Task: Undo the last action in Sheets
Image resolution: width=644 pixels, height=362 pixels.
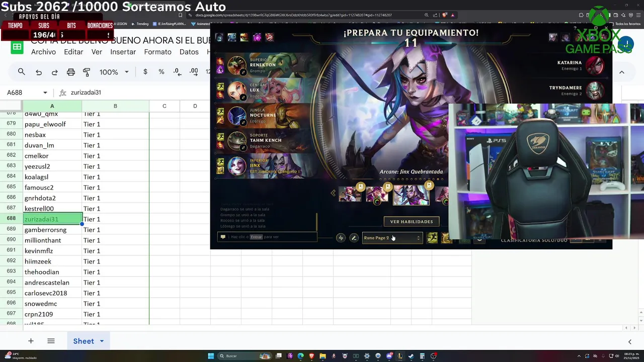Action: (x=39, y=72)
